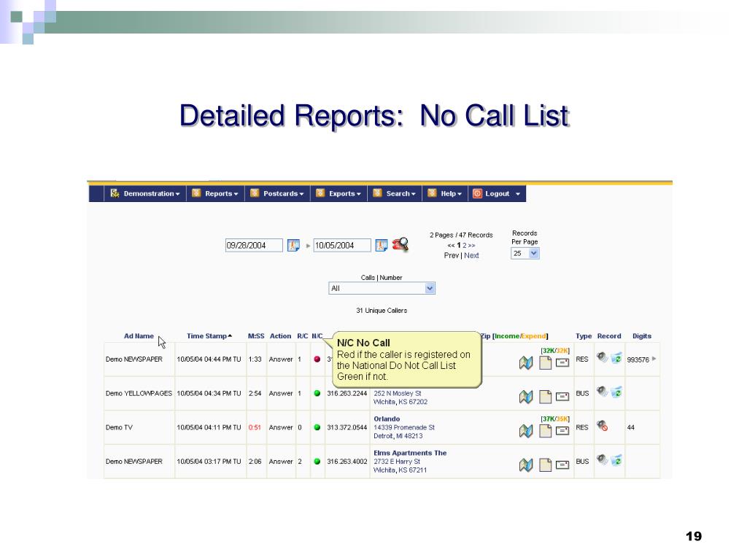Click address 252 N Mosley St

click(398, 393)
